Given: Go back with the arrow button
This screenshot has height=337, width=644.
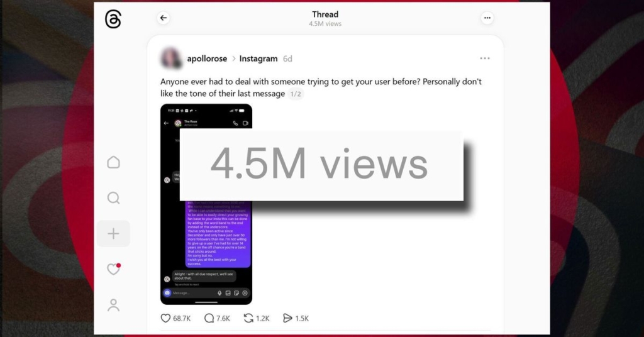Looking at the screenshot, I should point(164,18).
